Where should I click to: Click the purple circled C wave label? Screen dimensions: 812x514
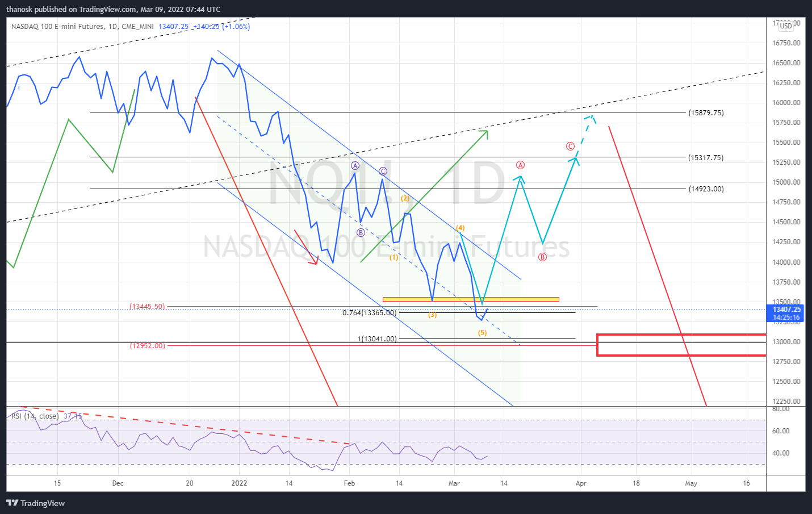point(383,172)
